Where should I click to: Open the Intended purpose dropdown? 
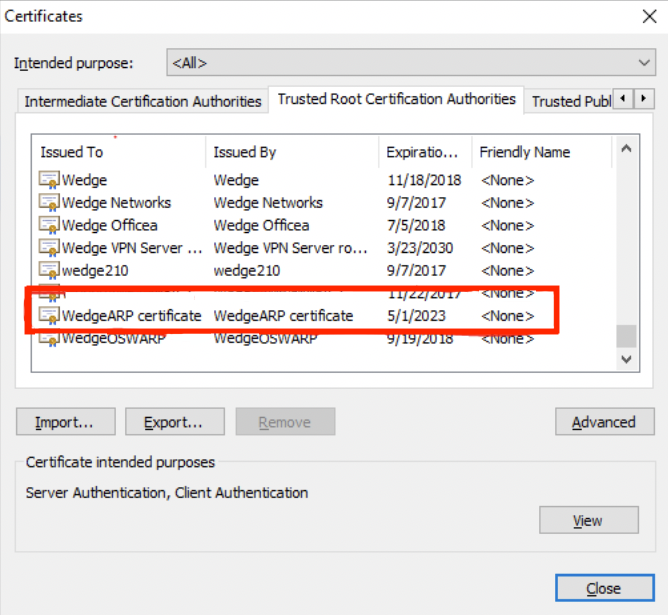pyautogui.click(x=410, y=63)
